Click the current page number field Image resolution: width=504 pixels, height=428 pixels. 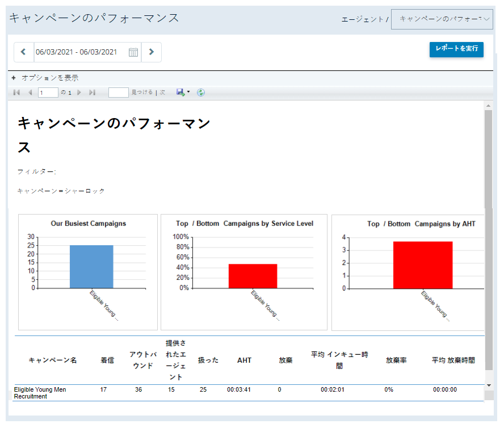click(x=48, y=93)
